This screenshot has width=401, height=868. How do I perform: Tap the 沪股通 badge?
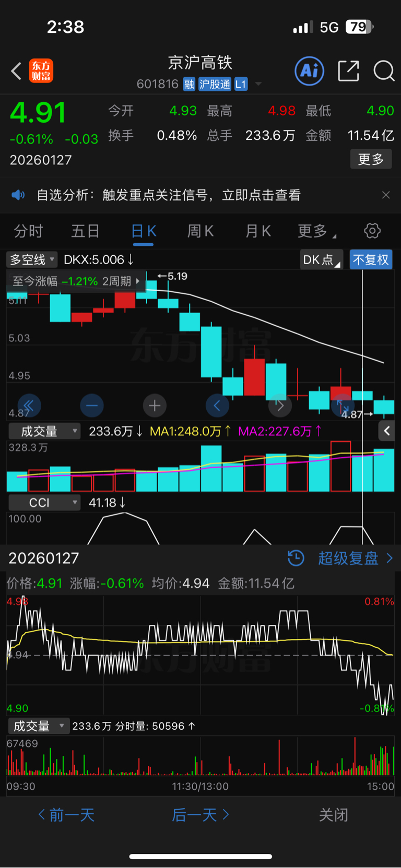click(215, 84)
